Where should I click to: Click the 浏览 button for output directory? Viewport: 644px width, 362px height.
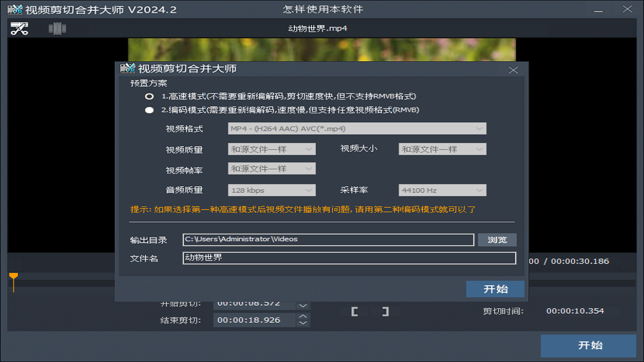(497, 239)
